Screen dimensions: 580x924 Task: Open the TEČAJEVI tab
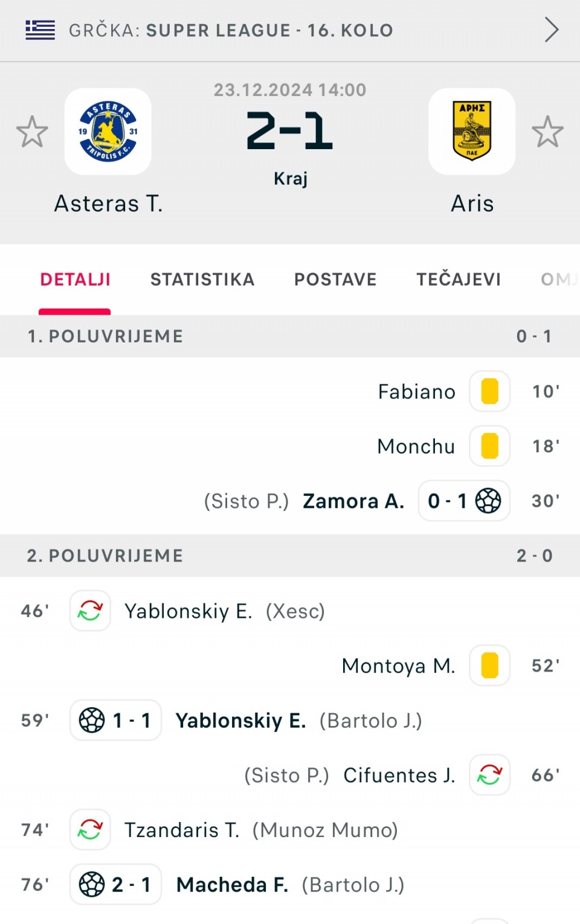[x=459, y=279]
